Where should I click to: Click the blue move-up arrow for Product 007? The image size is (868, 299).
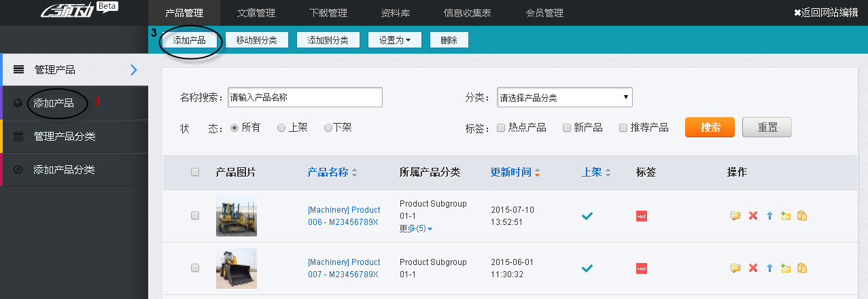point(769,268)
